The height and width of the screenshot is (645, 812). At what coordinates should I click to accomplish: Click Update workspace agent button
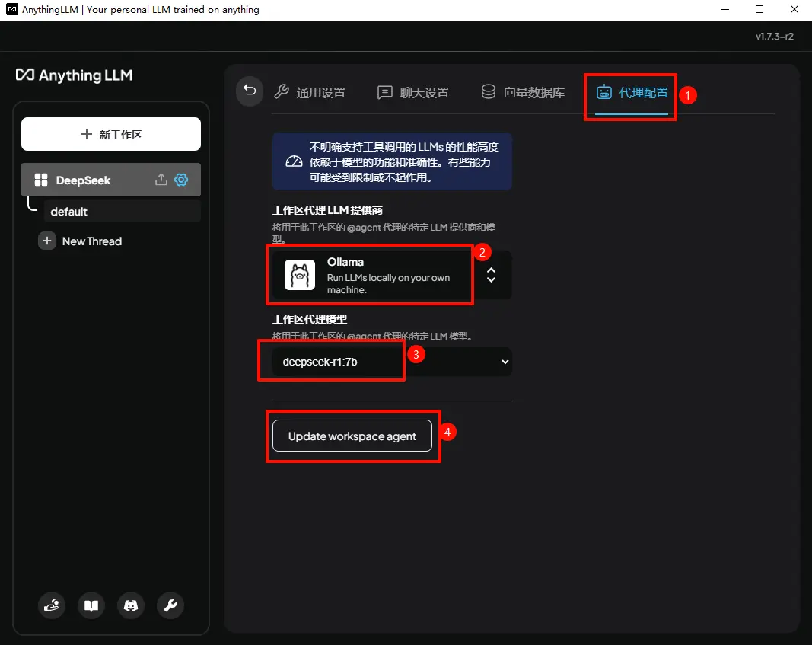(352, 436)
